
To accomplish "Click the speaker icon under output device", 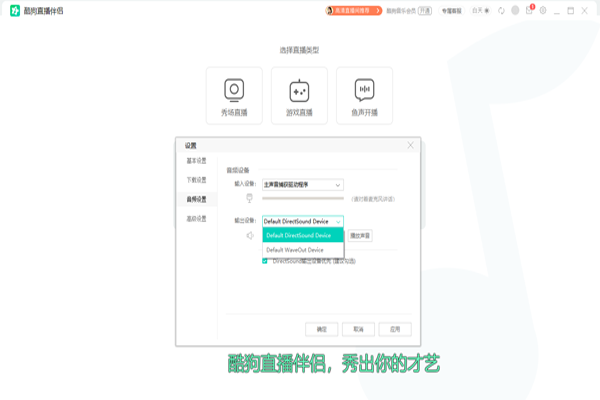I will point(250,236).
